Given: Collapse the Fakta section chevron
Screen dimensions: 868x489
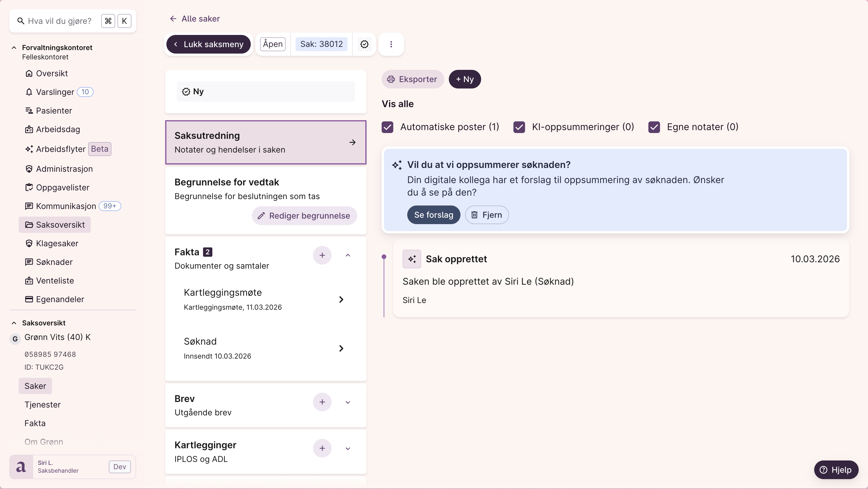Looking at the screenshot, I should 348,255.
